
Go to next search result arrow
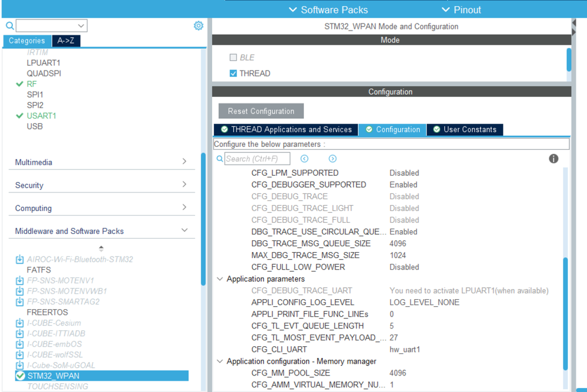(333, 159)
